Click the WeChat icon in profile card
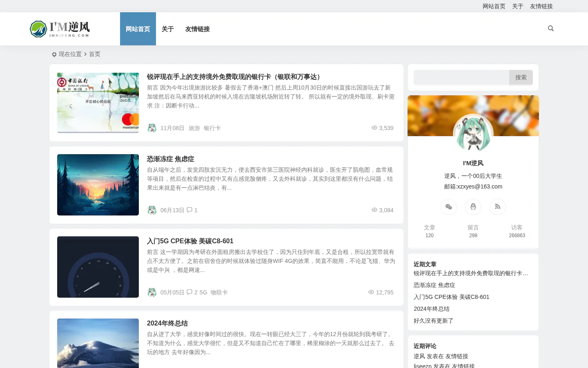The height and width of the screenshot is (368, 588). pos(449,207)
